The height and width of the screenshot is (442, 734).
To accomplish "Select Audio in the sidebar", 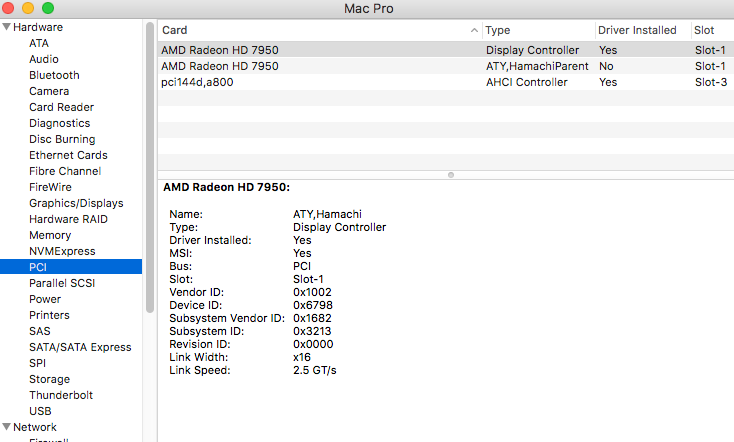I will point(44,59).
